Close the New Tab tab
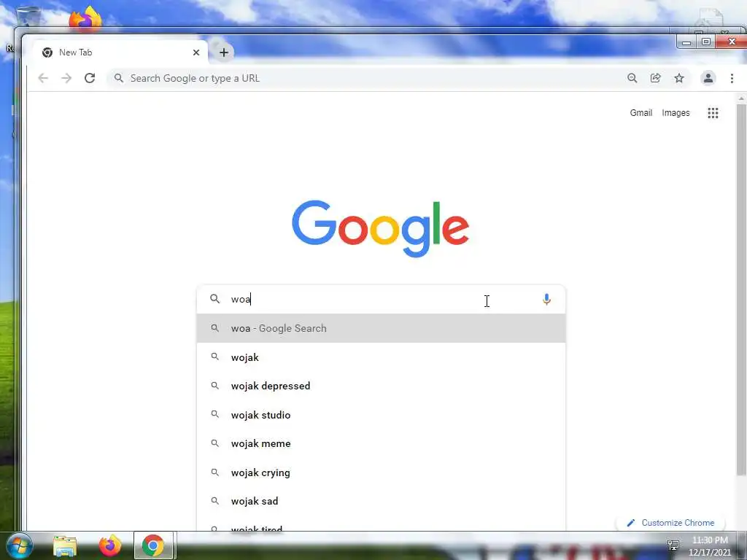 [x=196, y=52]
